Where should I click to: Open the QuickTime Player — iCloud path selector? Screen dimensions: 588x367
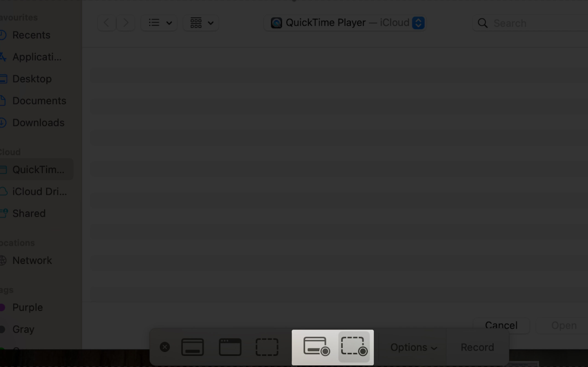345,22
